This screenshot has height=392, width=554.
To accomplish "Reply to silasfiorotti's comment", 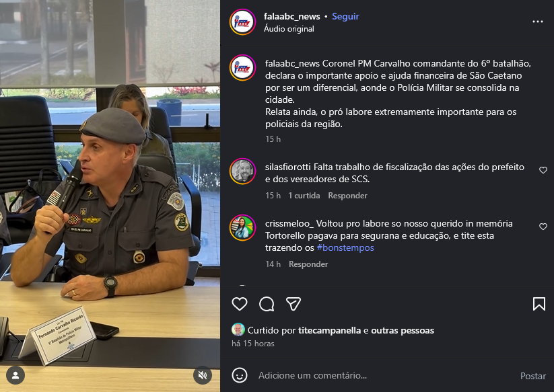I will [x=347, y=196].
